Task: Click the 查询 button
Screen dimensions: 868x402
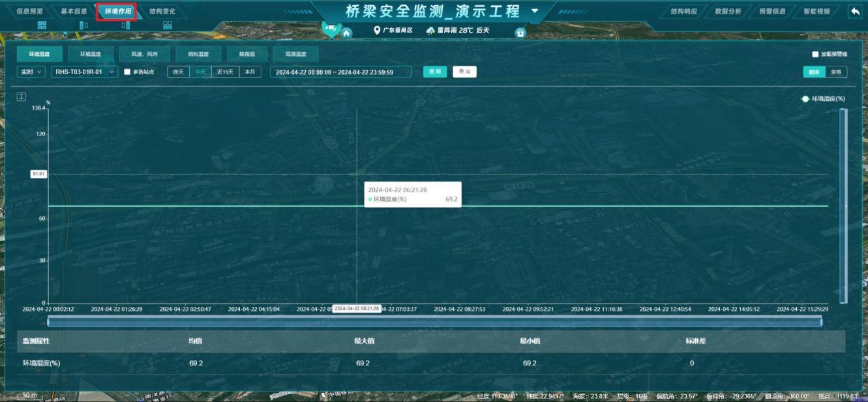Action: click(435, 72)
